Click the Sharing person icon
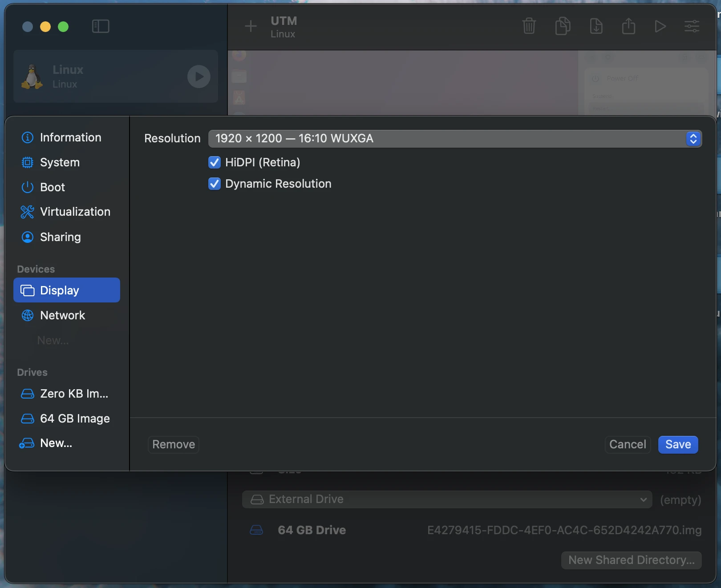The height and width of the screenshot is (588, 721). coord(28,237)
